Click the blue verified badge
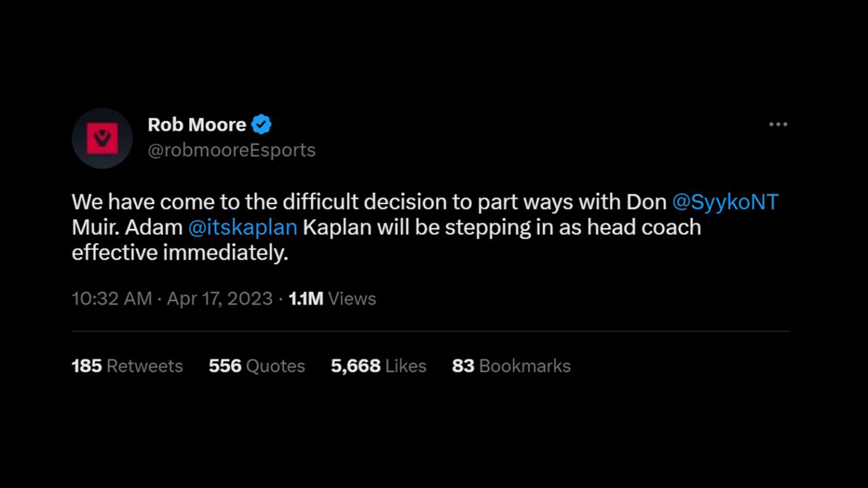Viewport: 868px width, 488px height. pos(261,124)
